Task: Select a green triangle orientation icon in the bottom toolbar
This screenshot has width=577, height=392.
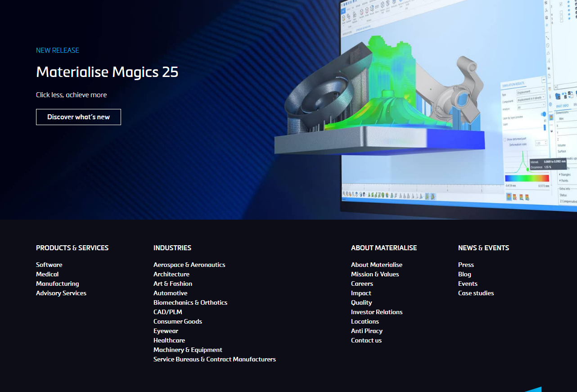Action: pyautogui.click(x=370, y=195)
